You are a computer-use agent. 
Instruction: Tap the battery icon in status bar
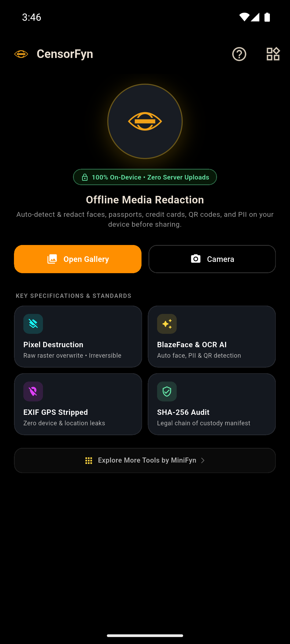[x=267, y=17]
